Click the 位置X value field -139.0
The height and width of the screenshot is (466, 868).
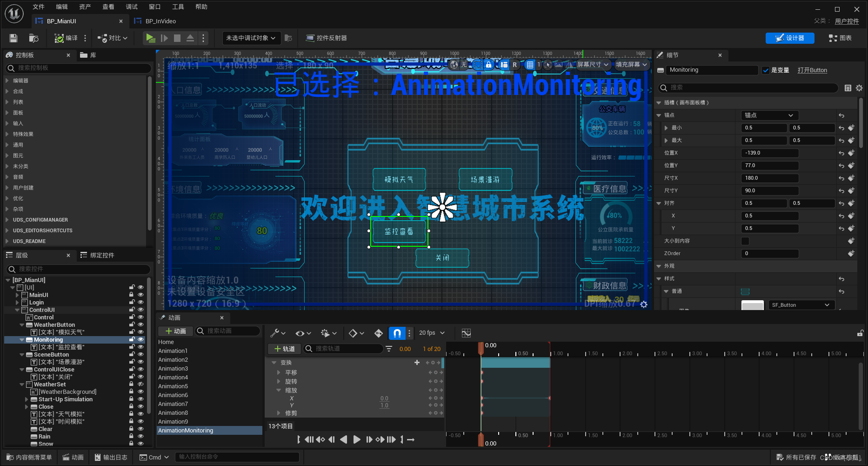coord(769,153)
